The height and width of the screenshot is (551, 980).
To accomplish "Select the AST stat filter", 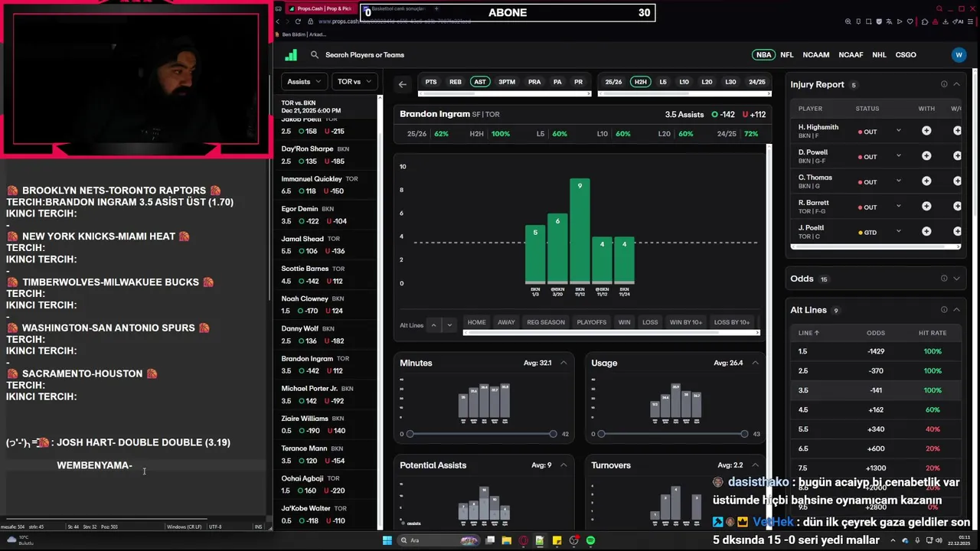I will pyautogui.click(x=480, y=82).
